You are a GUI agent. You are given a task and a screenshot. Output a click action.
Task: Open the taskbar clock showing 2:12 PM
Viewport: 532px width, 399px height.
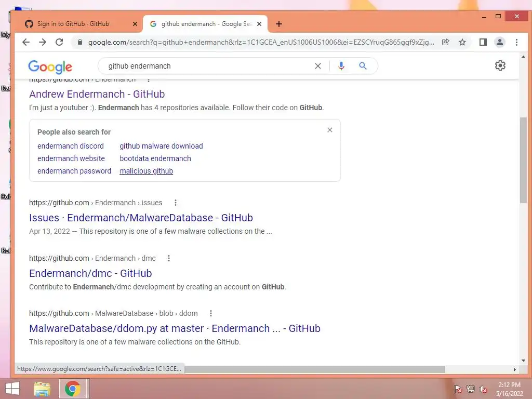[x=509, y=389]
